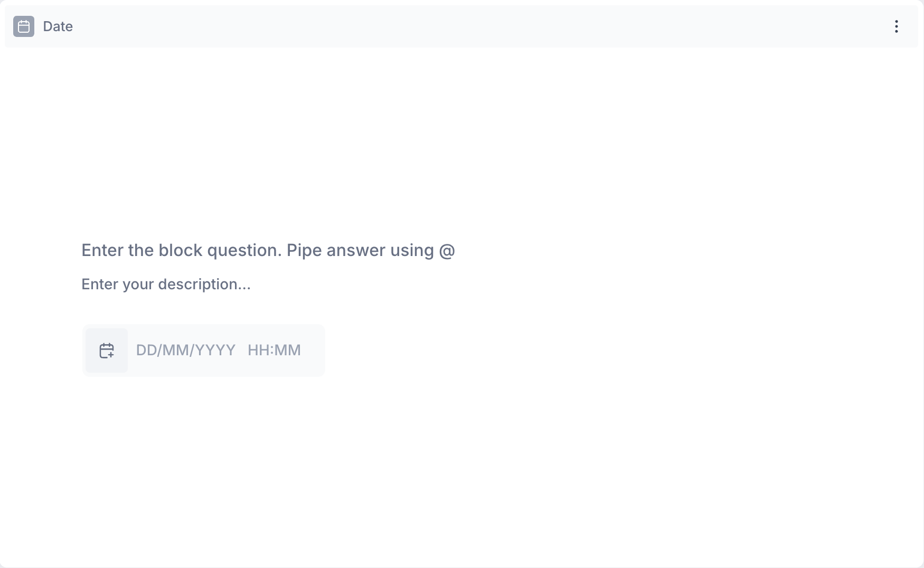Click the calendar-plus date picker icon
Viewport: 924px width, 568px height.
107,351
